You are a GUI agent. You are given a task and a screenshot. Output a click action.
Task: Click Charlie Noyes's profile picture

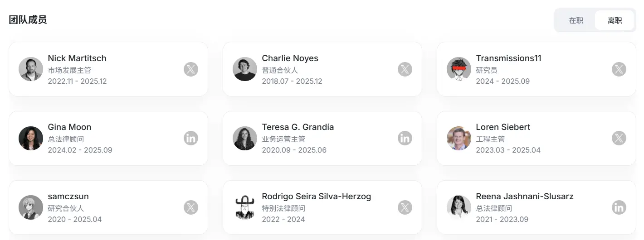click(245, 69)
